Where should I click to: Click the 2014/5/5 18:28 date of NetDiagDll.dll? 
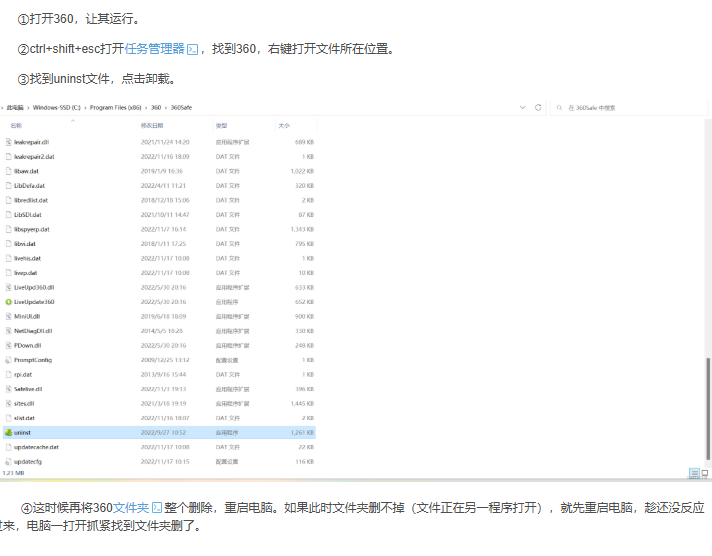coord(162,331)
